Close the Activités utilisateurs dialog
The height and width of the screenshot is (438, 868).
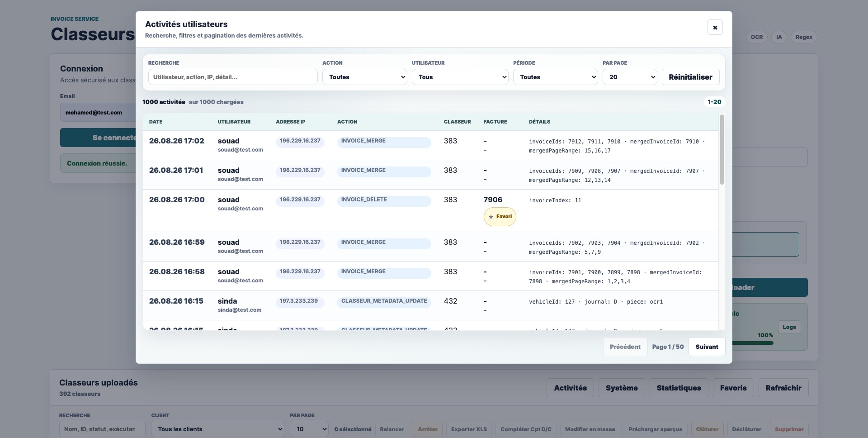point(715,28)
